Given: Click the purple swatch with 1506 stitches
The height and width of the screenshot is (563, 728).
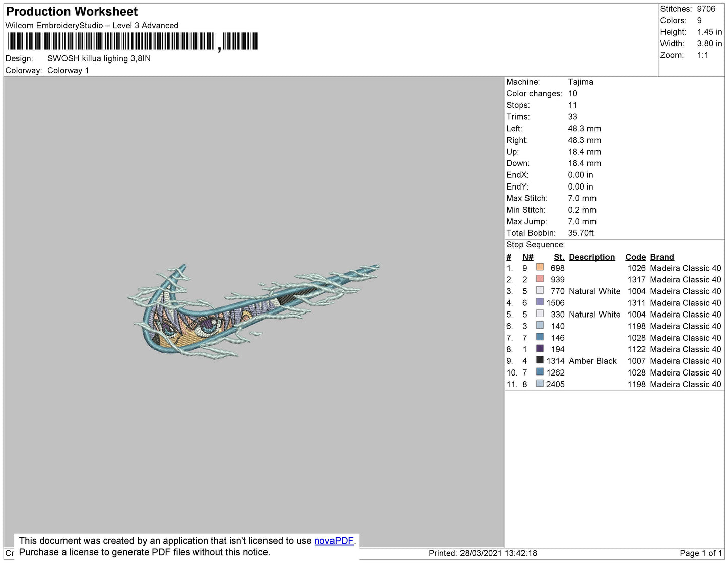Looking at the screenshot, I should [x=540, y=302].
